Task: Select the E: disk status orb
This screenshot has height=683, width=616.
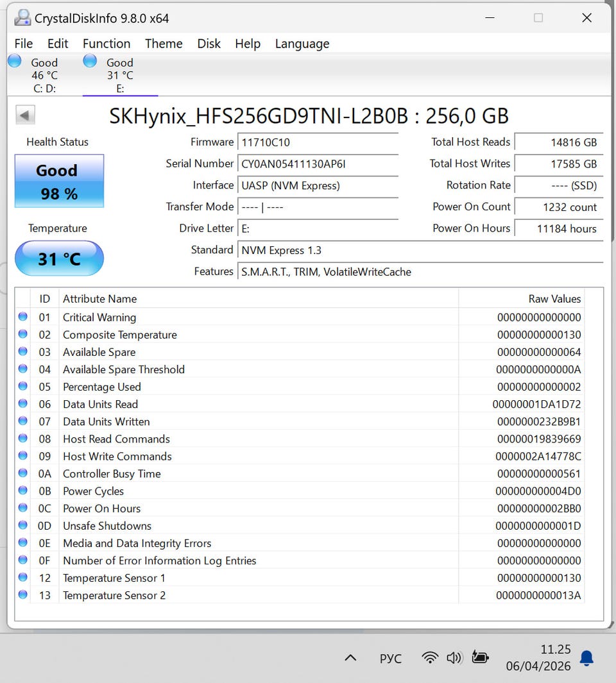Action: [90, 62]
